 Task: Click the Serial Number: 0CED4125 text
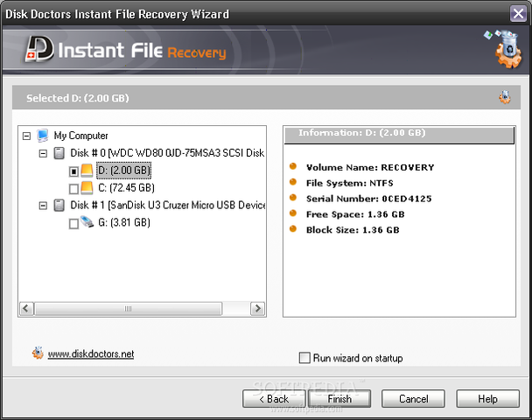[368, 199]
